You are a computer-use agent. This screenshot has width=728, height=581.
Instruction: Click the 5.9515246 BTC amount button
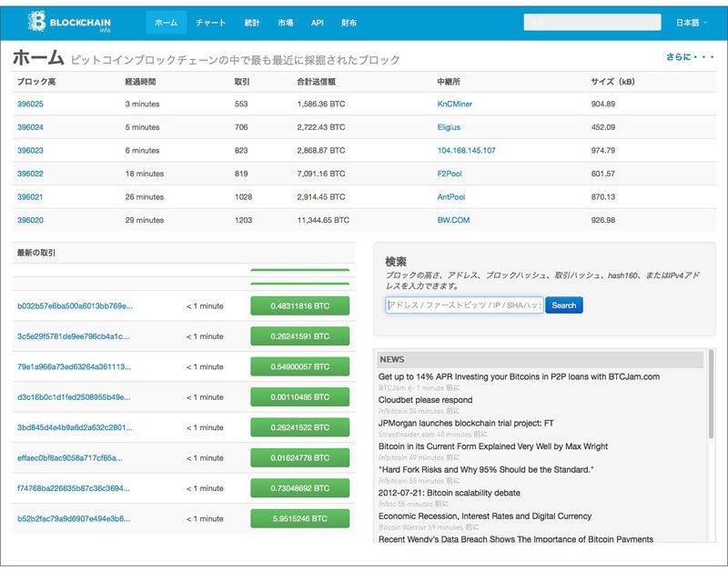pyautogui.click(x=300, y=519)
